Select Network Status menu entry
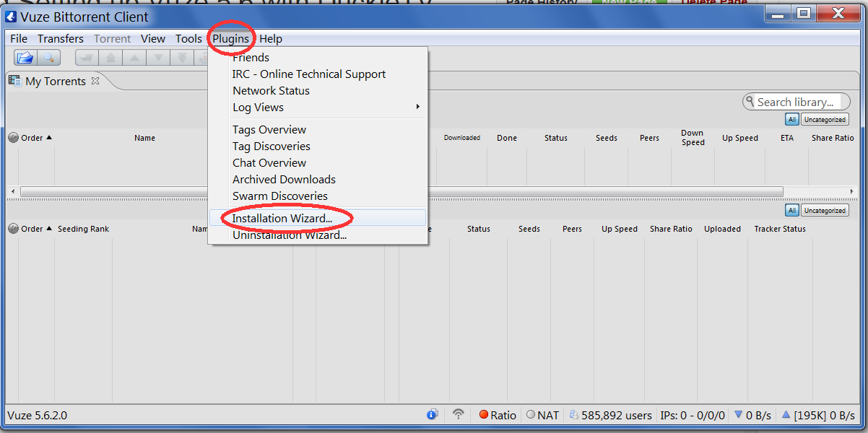Viewport: 868px width, 433px height. coord(318,90)
